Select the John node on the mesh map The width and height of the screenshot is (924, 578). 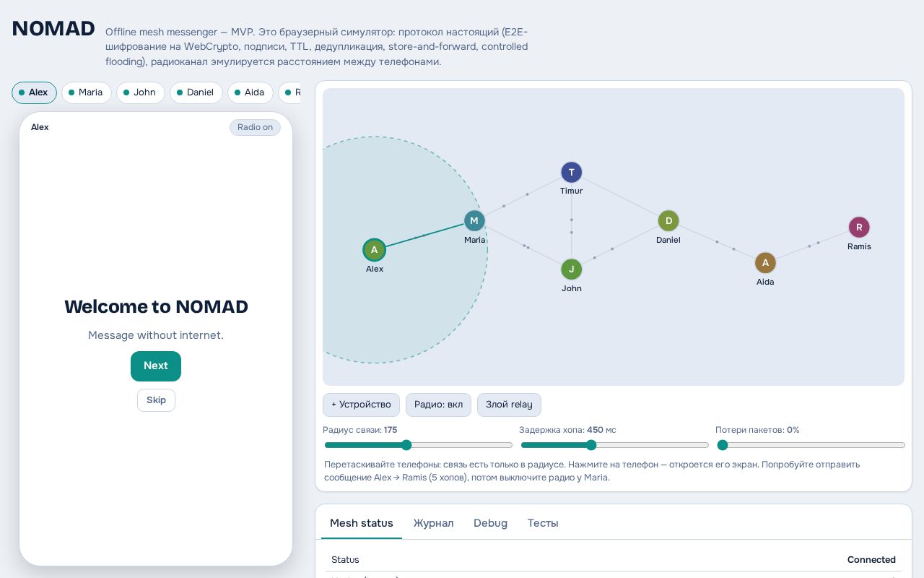click(571, 269)
